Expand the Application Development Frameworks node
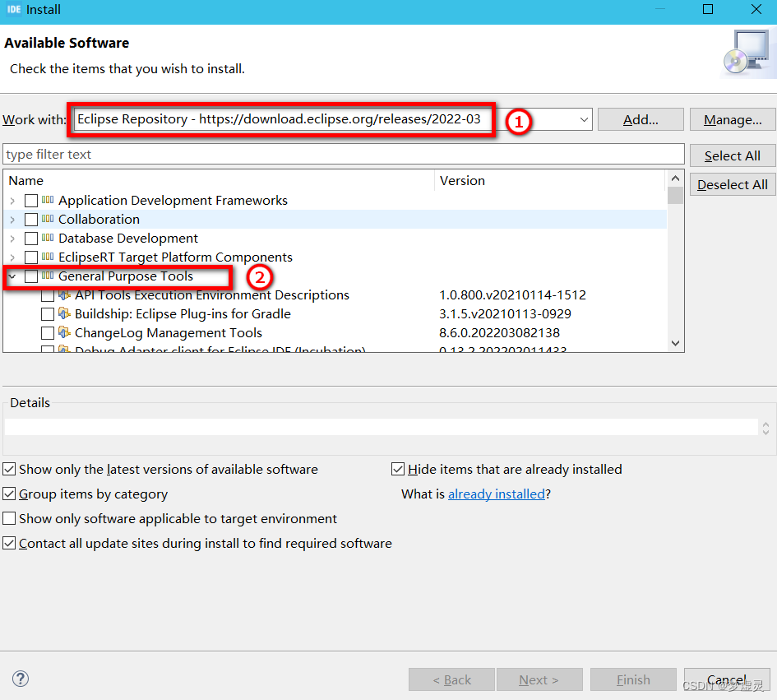This screenshot has height=700, width=777. [x=12, y=201]
